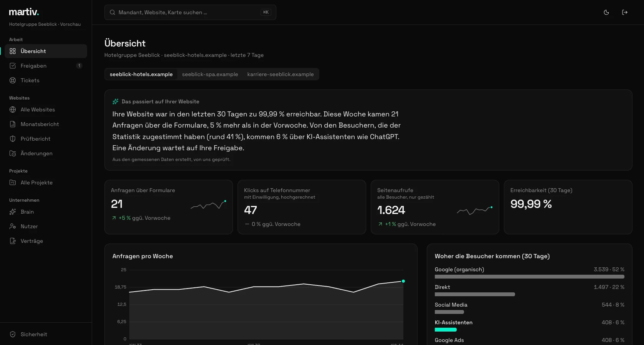This screenshot has height=345, width=644.
Task: Click the Tickets lifebuoy icon
Action: 13,80
